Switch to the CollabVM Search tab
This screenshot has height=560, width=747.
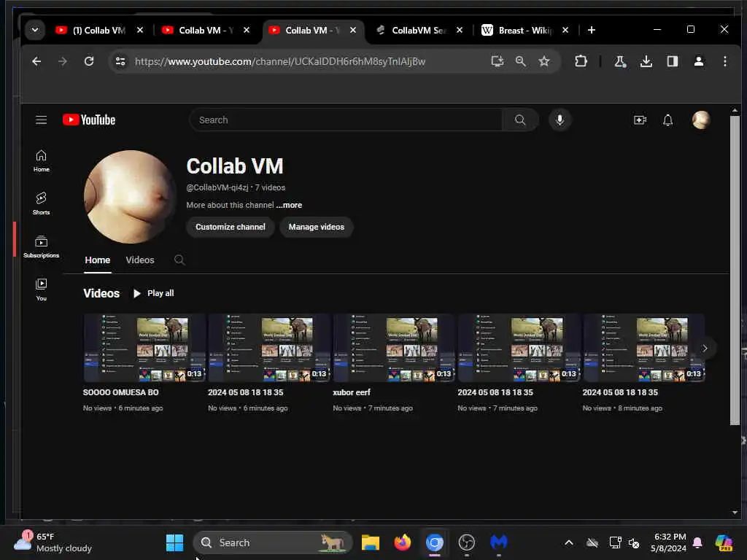point(418,30)
